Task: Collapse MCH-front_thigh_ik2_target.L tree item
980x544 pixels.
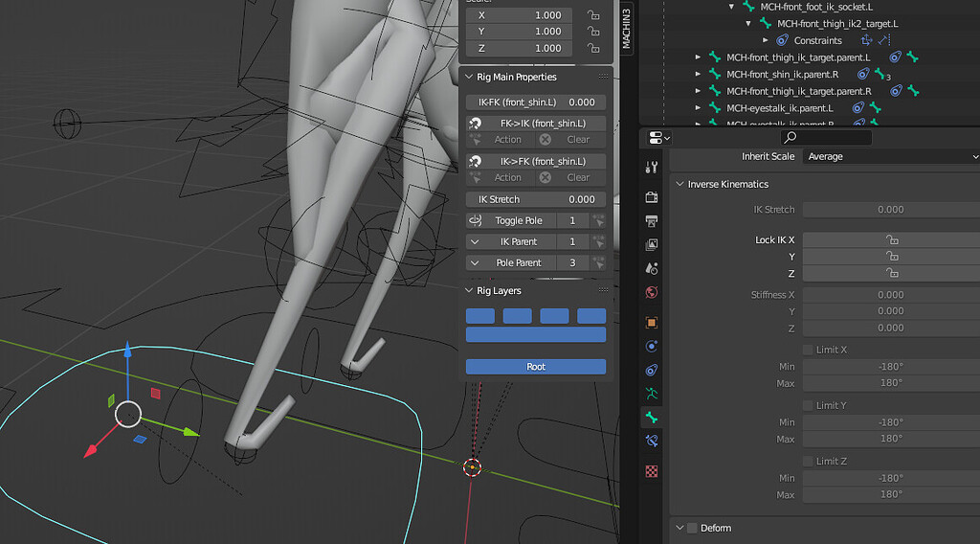Action: pyautogui.click(x=748, y=24)
